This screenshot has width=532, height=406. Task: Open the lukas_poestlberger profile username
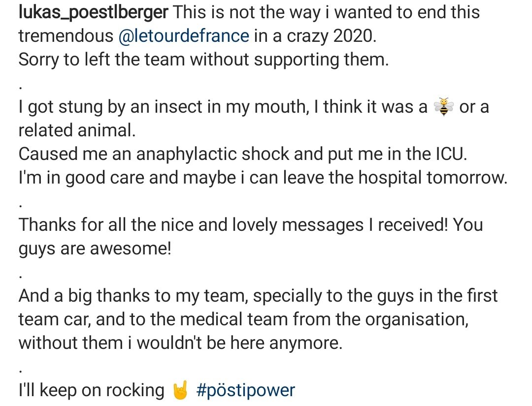tap(93, 13)
